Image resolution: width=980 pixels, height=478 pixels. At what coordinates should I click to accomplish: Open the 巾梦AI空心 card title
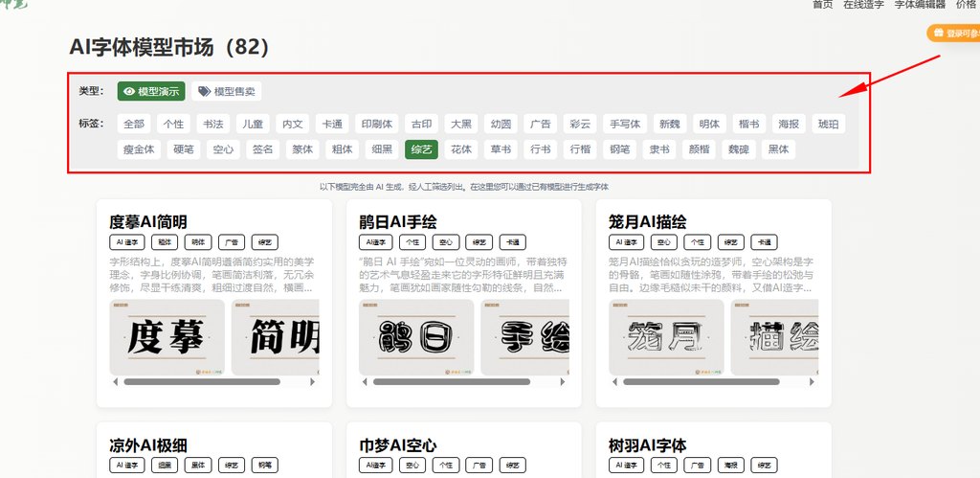click(x=398, y=444)
